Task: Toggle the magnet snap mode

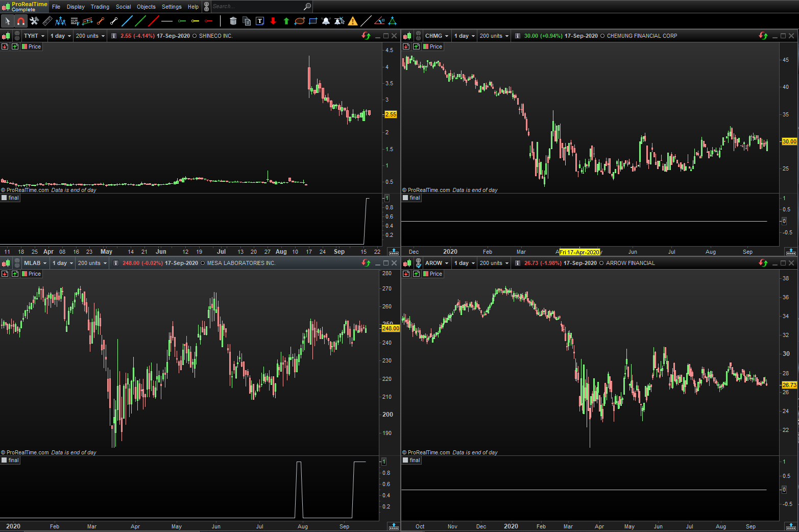Action: point(21,21)
